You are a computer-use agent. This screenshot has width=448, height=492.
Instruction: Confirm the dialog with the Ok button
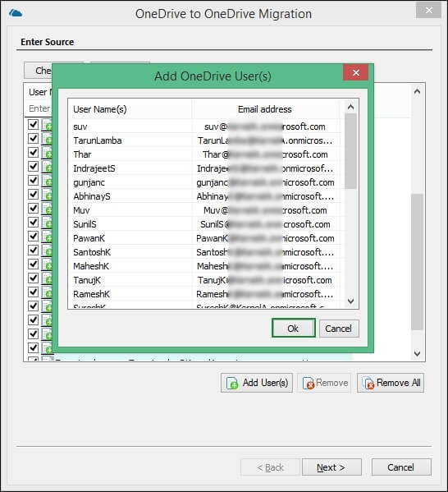[x=294, y=329]
